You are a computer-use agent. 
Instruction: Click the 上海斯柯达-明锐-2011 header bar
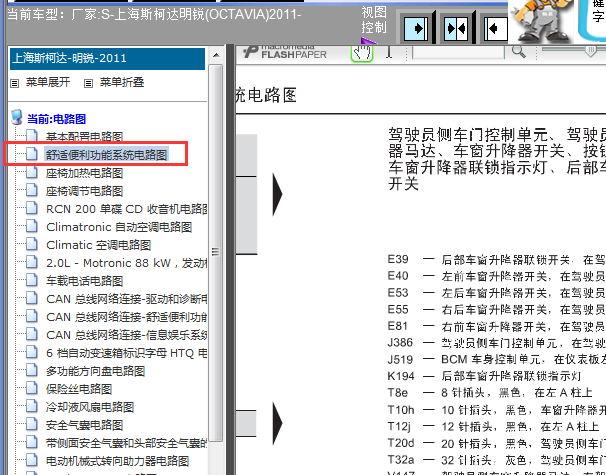107,59
